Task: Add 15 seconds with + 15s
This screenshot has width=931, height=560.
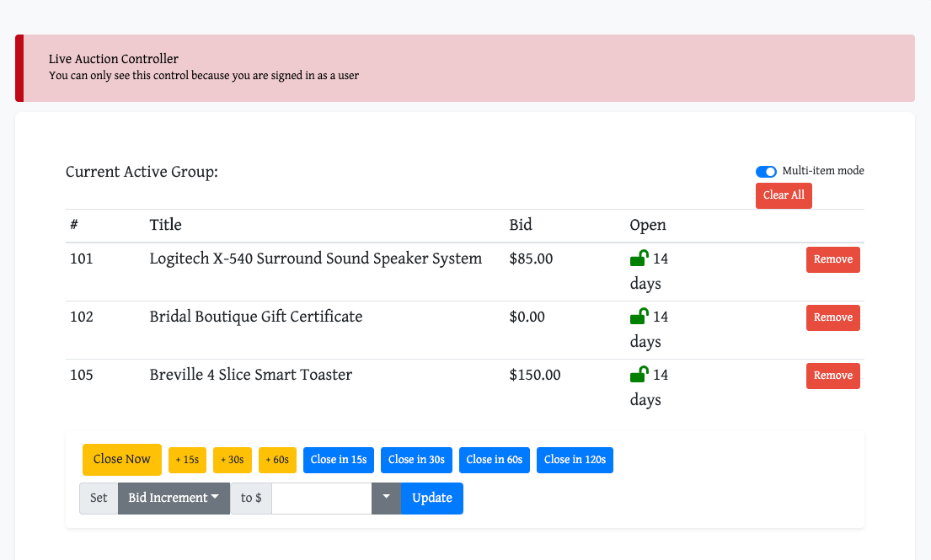Action: [x=187, y=461]
